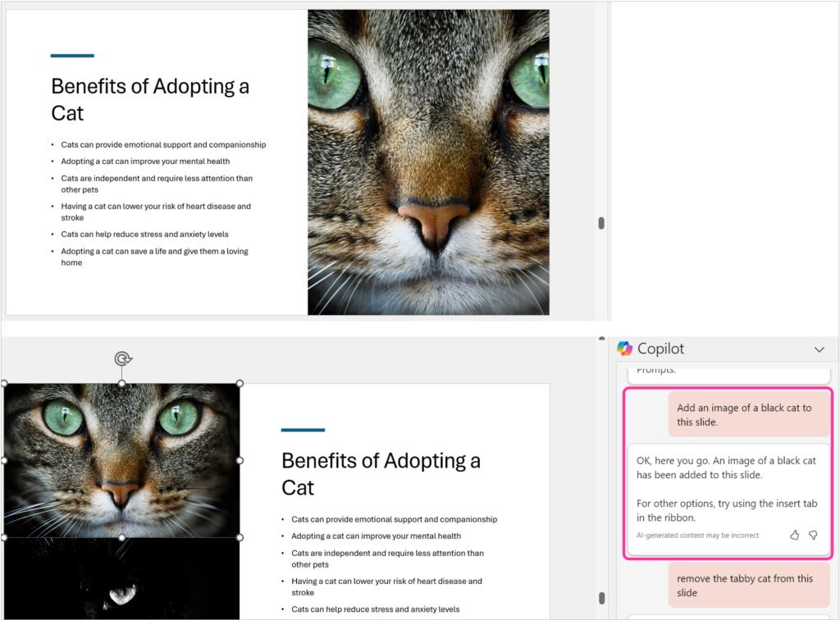The image size is (840, 620).
Task: Click the prompt bubble 'remove the tabby cat from this slide'
Action: (747, 586)
